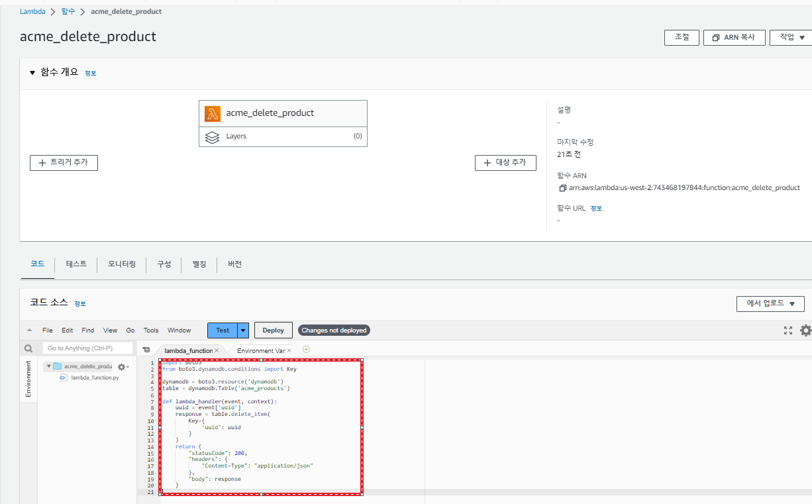Collapse the acme_delete_produ folder in the tree
The height and width of the screenshot is (504, 812).
pos(48,366)
